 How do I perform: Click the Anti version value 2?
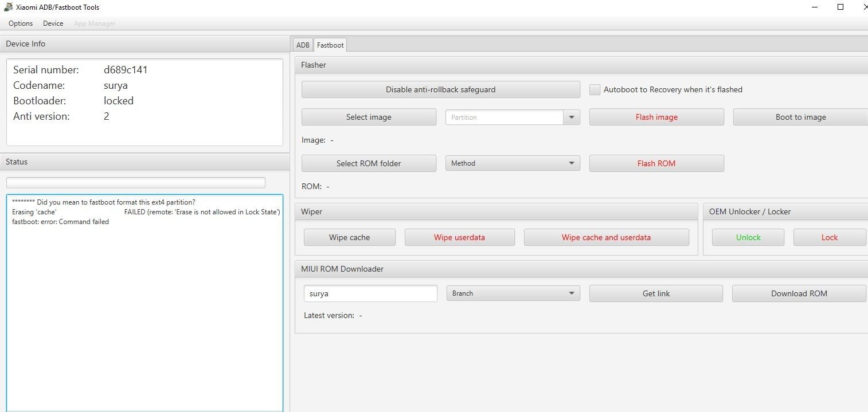tap(107, 116)
